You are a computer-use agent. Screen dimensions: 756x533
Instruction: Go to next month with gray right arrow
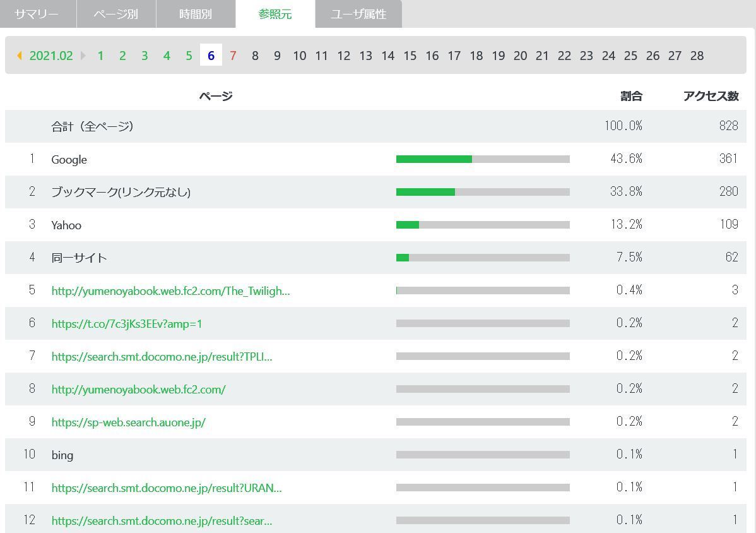tap(83, 56)
